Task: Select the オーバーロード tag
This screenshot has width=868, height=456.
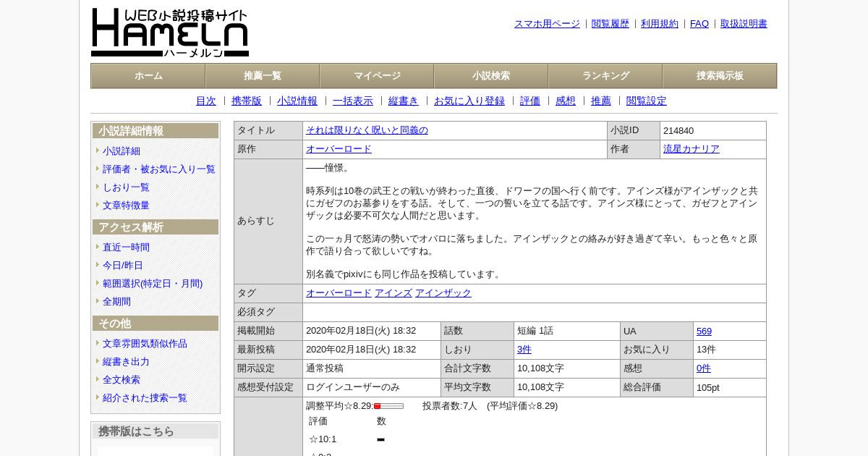Action: click(x=339, y=293)
